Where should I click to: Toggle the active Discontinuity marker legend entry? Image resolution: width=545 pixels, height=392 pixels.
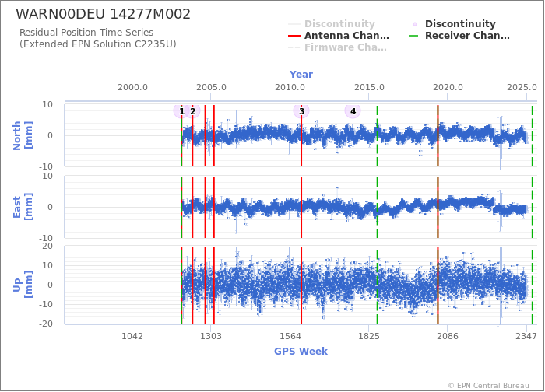pos(454,24)
